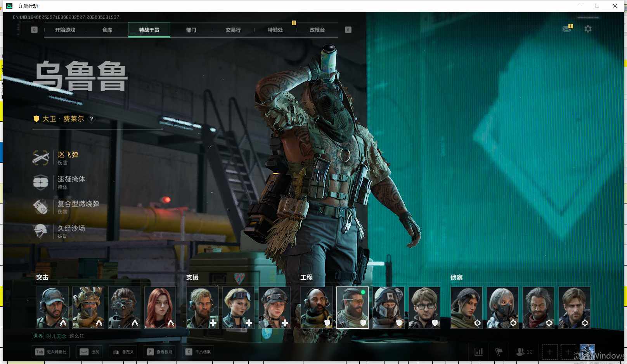Image resolution: width=627 pixels, height=364 pixels.
Task: Select the dark-haired woman 侦察 operator
Action: (x=467, y=307)
